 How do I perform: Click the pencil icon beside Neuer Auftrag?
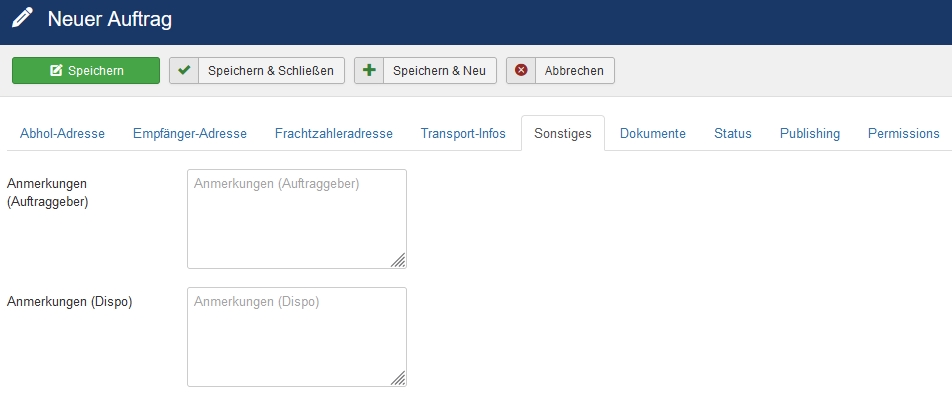coord(22,18)
